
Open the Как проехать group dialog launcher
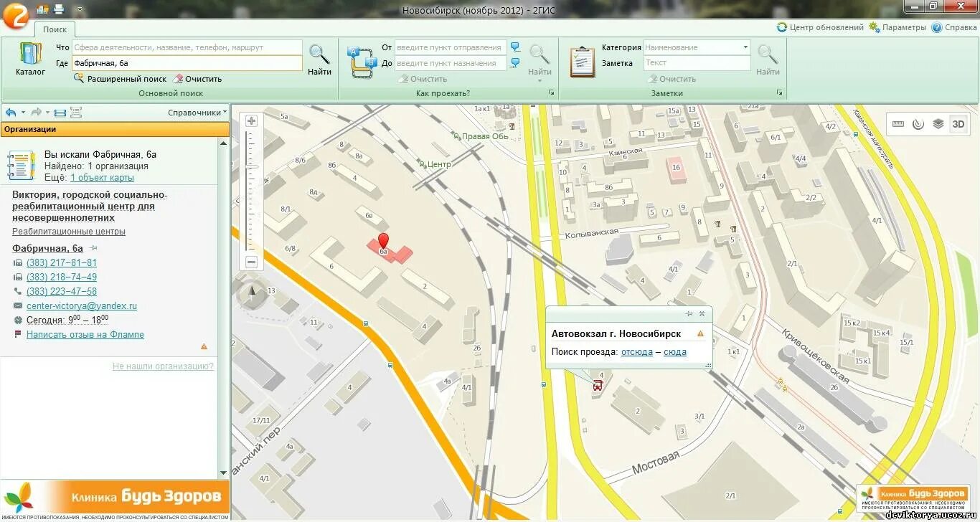[x=552, y=93]
